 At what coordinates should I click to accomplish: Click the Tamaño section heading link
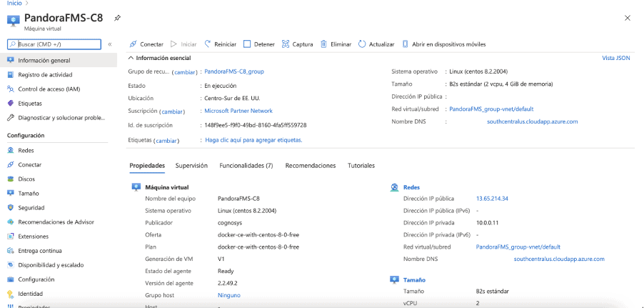414,280
